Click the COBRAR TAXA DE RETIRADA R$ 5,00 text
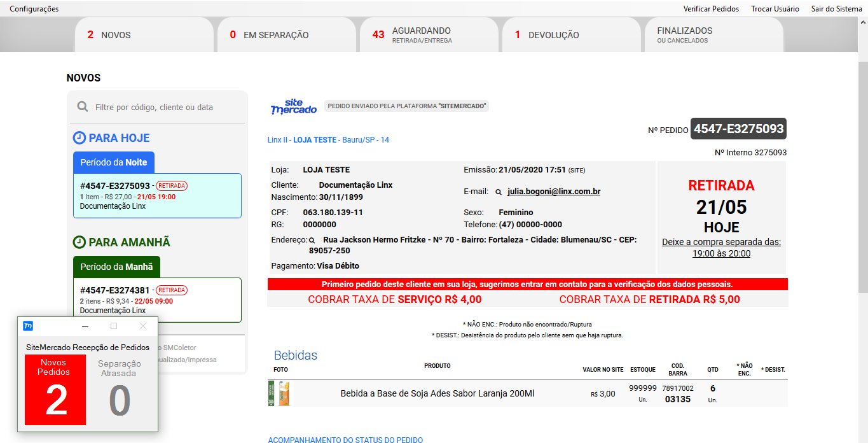Screen dimensions: 868x443 pos(650,299)
